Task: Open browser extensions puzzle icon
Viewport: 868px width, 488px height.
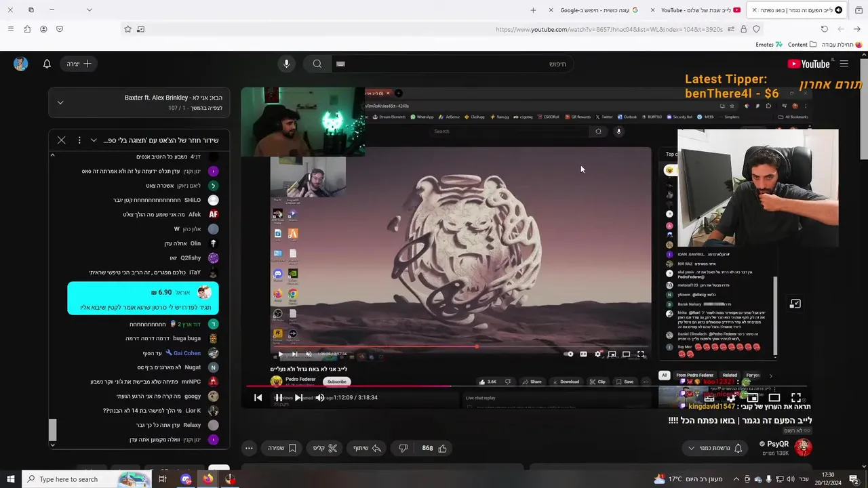Action: point(27,29)
